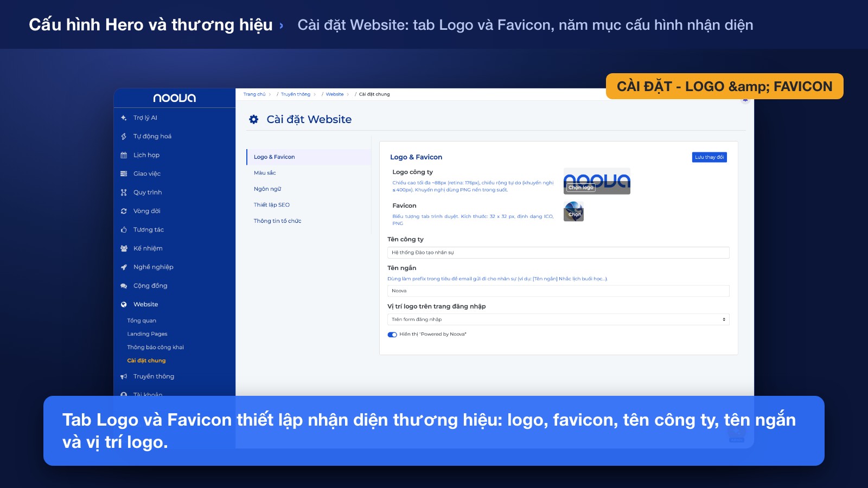Click the favicon Chọn button
The height and width of the screenshot is (488, 868).
(x=575, y=215)
